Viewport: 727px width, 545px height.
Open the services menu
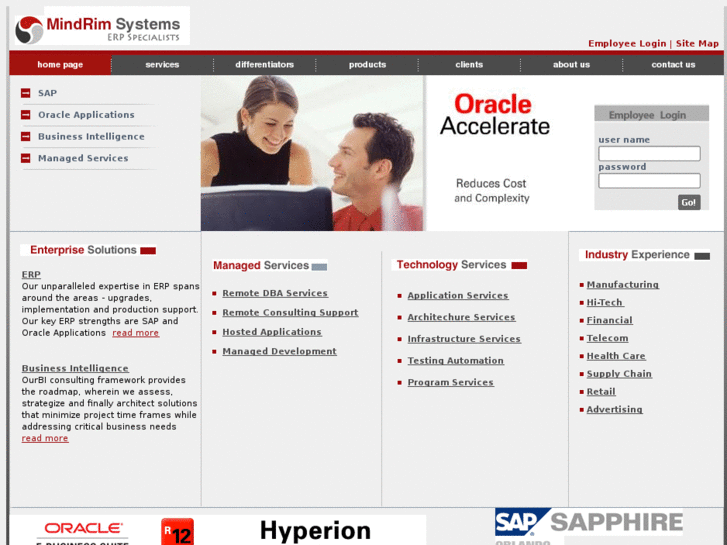point(162,64)
